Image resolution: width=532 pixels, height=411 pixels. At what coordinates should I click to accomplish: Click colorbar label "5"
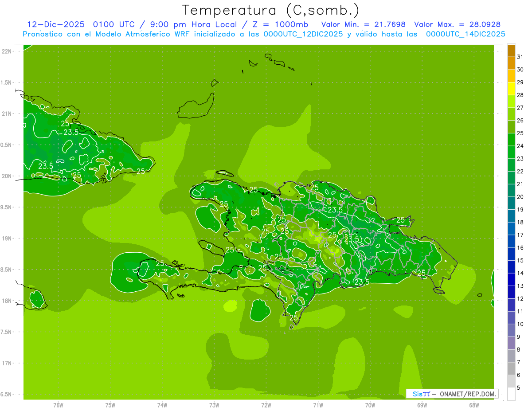click(519, 388)
